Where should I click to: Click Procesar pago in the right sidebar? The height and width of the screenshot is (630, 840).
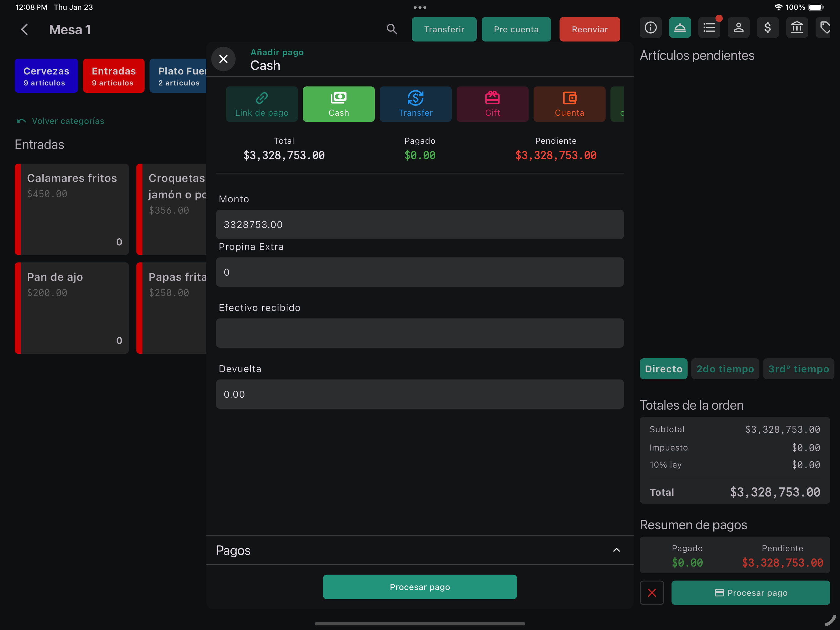point(750,592)
